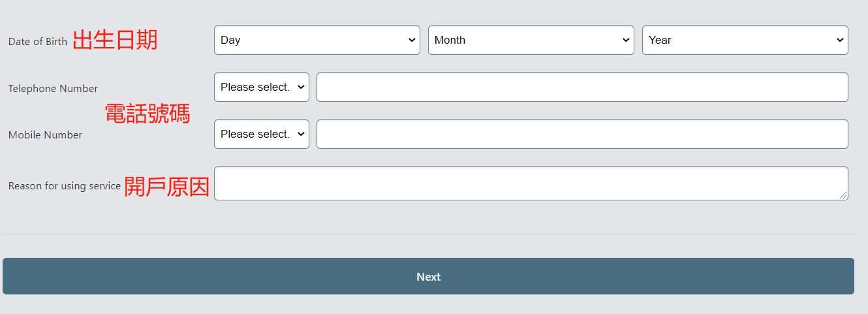Click the Telephone Number text field
This screenshot has width=868, height=314.
pyautogui.click(x=582, y=87)
